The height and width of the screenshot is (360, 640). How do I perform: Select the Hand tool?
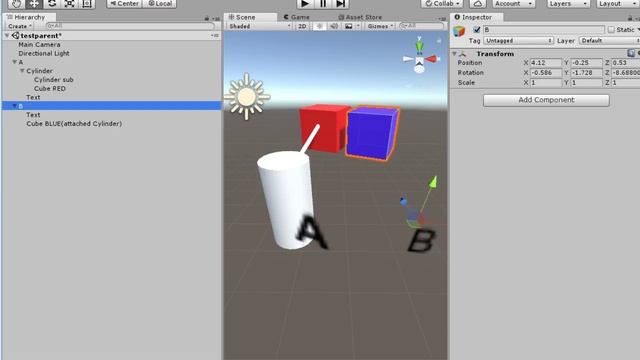[16, 4]
